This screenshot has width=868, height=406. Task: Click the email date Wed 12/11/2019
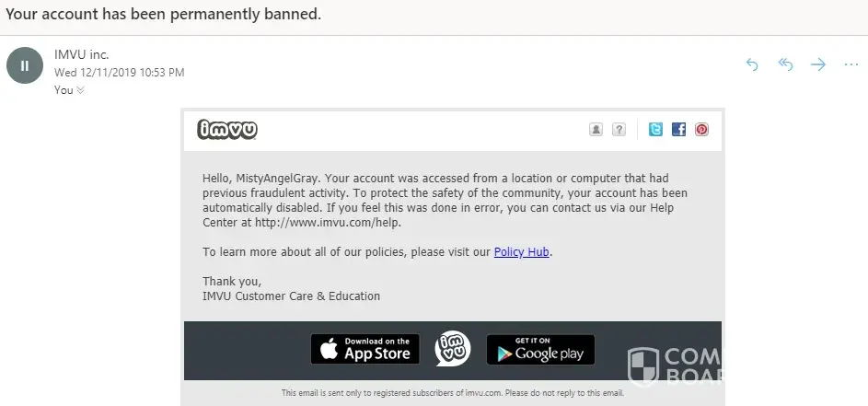[x=120, y=72]
